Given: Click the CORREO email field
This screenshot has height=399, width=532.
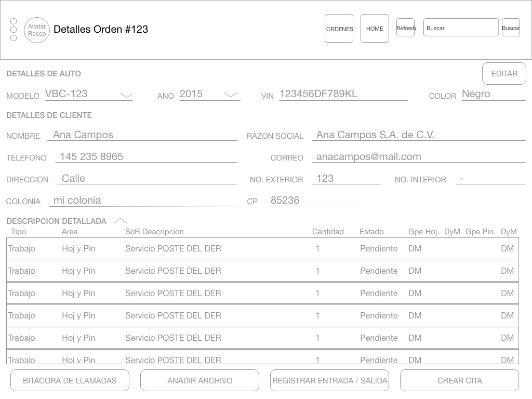Looking at the screenshot, I should [418, 157].
